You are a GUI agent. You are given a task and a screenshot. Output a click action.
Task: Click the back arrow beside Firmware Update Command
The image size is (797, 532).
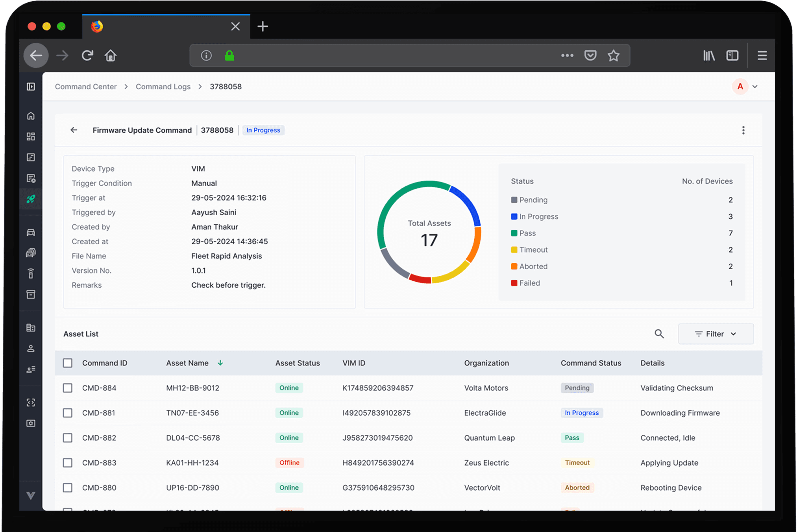point(74,130)
